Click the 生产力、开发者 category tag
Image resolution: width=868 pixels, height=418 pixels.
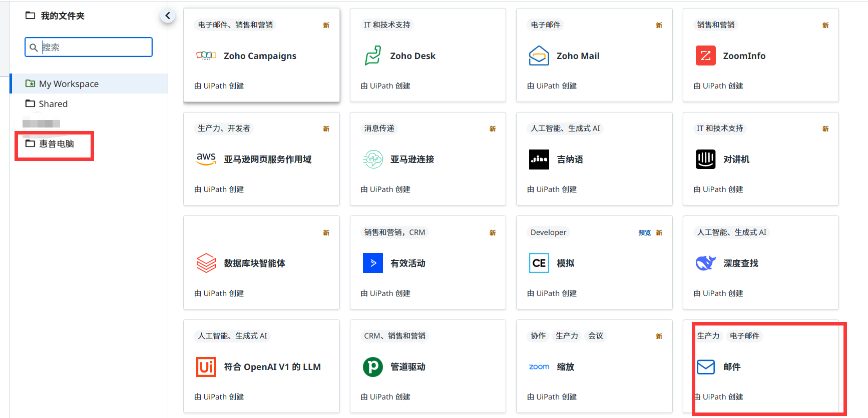click(x=224, y=128)
